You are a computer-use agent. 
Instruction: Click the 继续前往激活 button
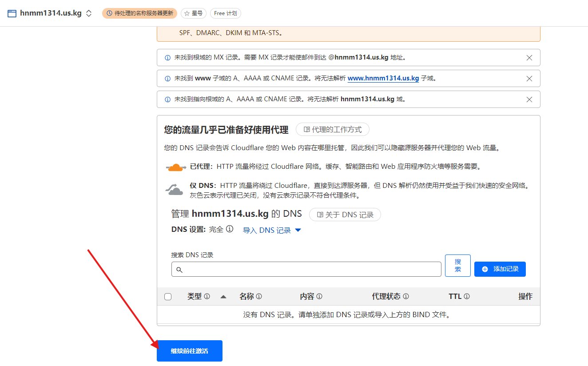point(190,351)
